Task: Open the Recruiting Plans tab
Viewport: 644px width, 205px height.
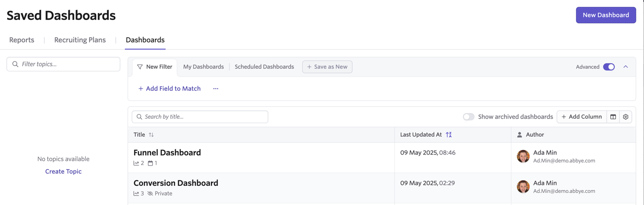Action: [80, 40]
